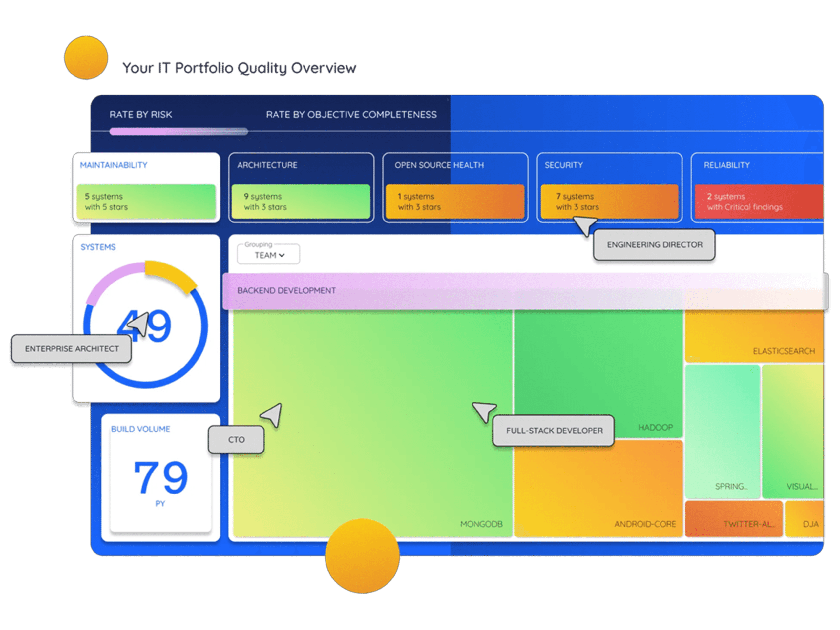Click the ENGINEERING DIRECTOR persona label
The height and width of the screenshot is (630, 840).
[x=654, y=245]
